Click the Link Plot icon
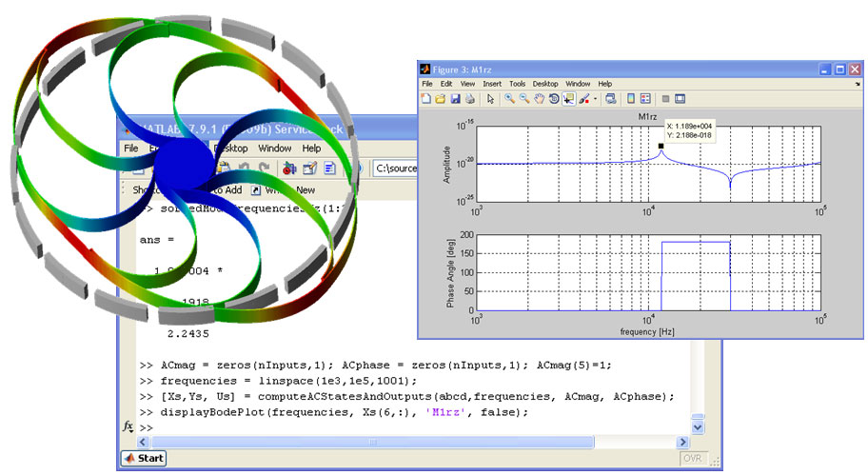868x475 pixels. [x=611, y=99]
